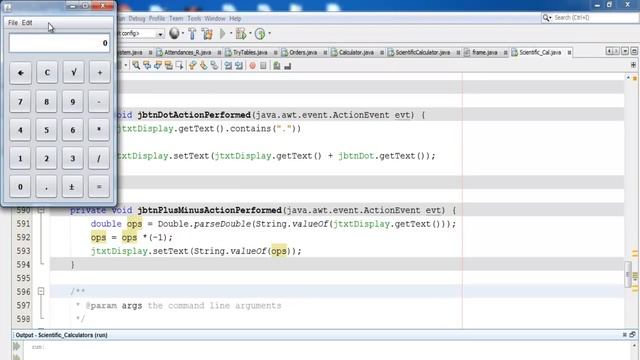The width and height of the screenshot is (640, 360).
Task: Click the Build Project hammer icon
Action: pos(192,34)
